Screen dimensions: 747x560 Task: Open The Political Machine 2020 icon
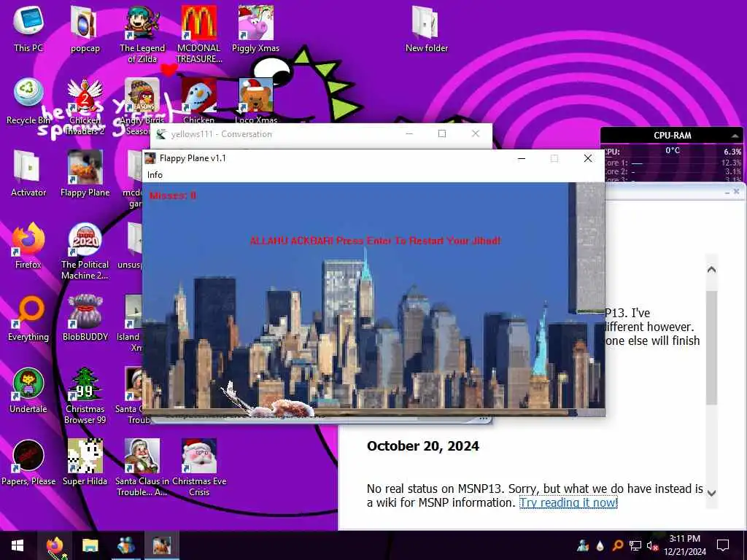click(x=85, y=252)
